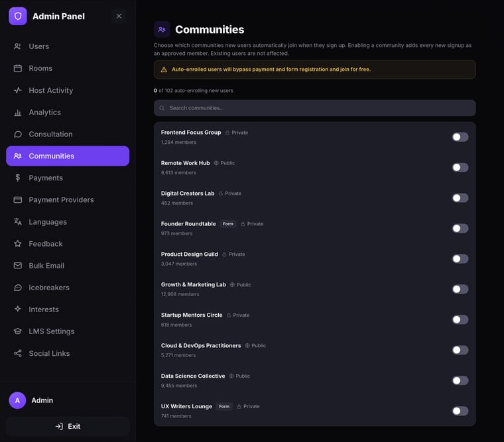Viewport: 504px width, 442px height.
Task: Click the Admin avatar circle
Action: pyautogui.click(x=17, y=400)
